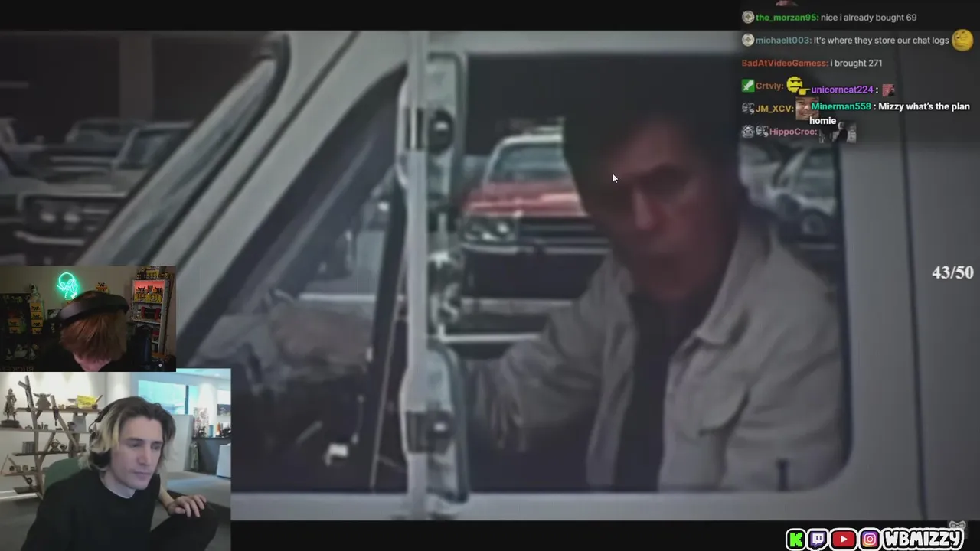Click username HippoCroc in chat
Viewport: 980px width, 551px height.
[792, 132]
